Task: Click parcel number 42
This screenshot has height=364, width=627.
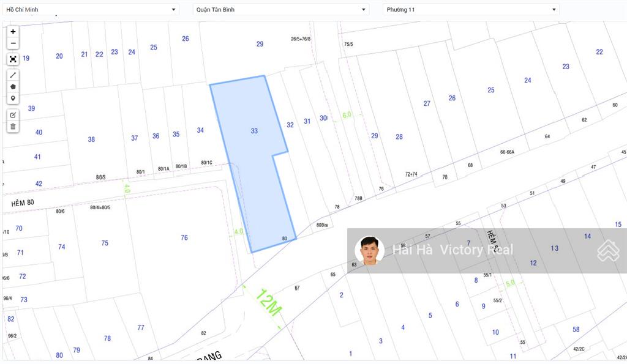Action: pos(39,184)
